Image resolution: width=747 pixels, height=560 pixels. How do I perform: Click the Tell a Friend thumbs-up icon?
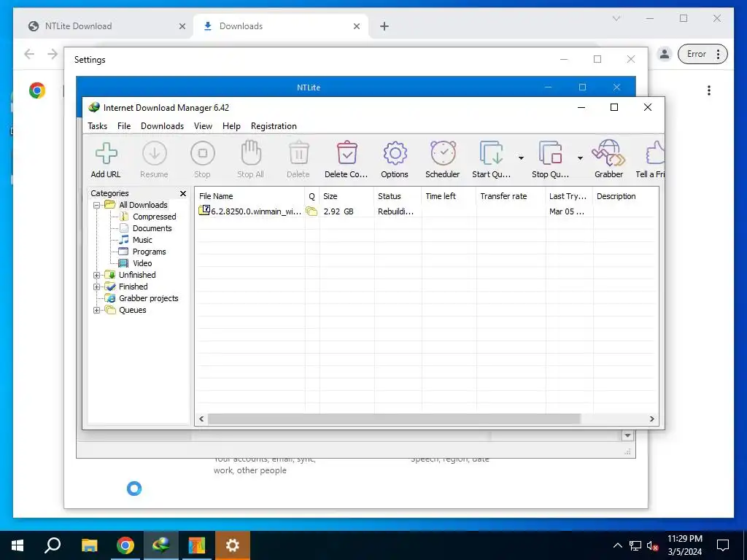654,153
